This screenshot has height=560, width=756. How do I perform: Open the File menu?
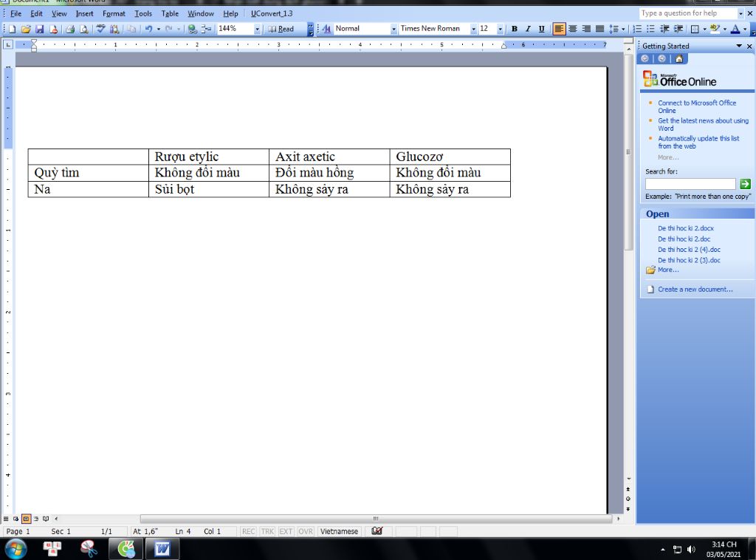click(16, 13)
